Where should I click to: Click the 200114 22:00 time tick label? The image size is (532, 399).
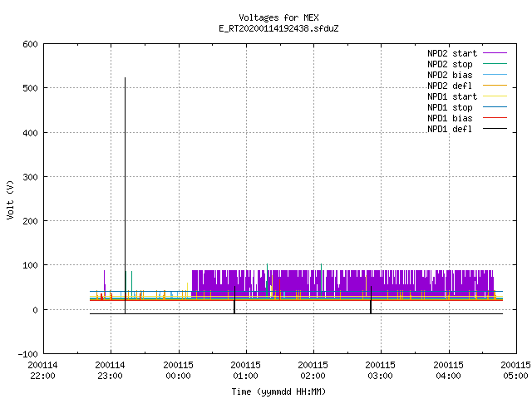(42, 371)
